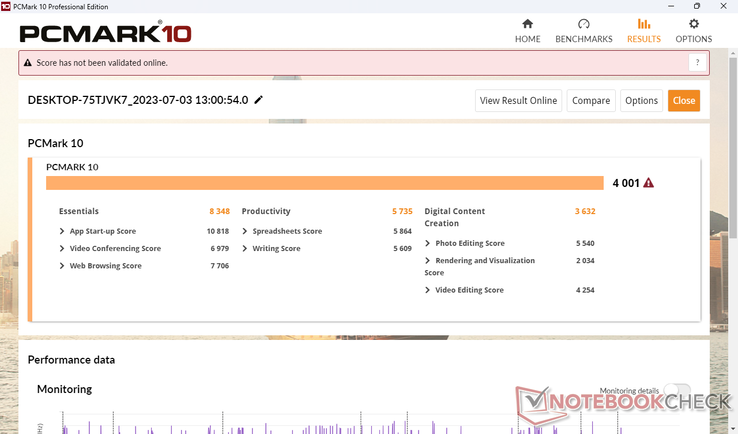Expand Video Conferencing Score details

point(62,249)
